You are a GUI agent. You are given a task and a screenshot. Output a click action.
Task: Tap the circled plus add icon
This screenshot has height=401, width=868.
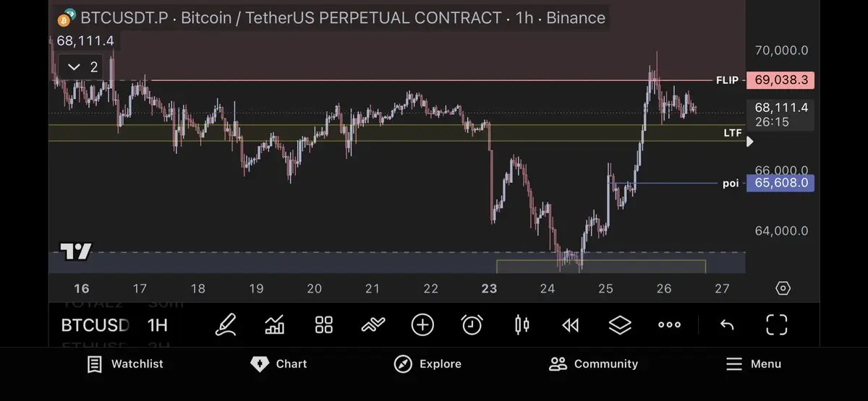(x=422, y=325)
